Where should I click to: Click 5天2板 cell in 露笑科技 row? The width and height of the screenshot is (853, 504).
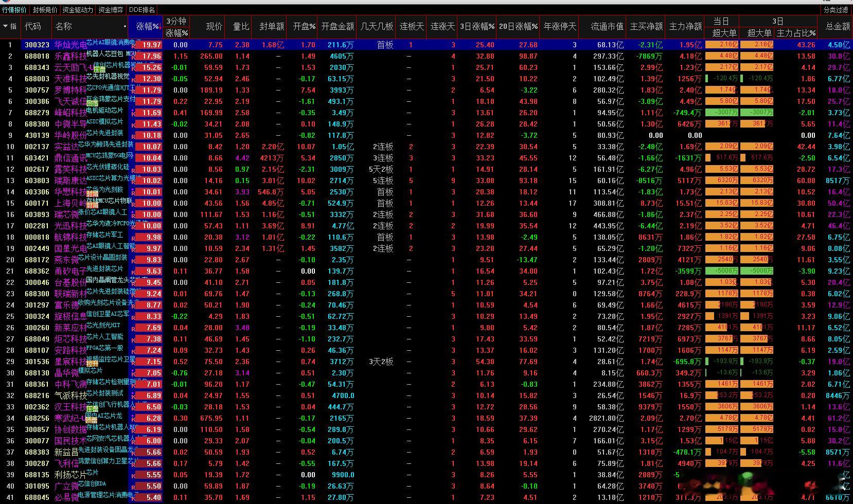(x=381, y=170)
